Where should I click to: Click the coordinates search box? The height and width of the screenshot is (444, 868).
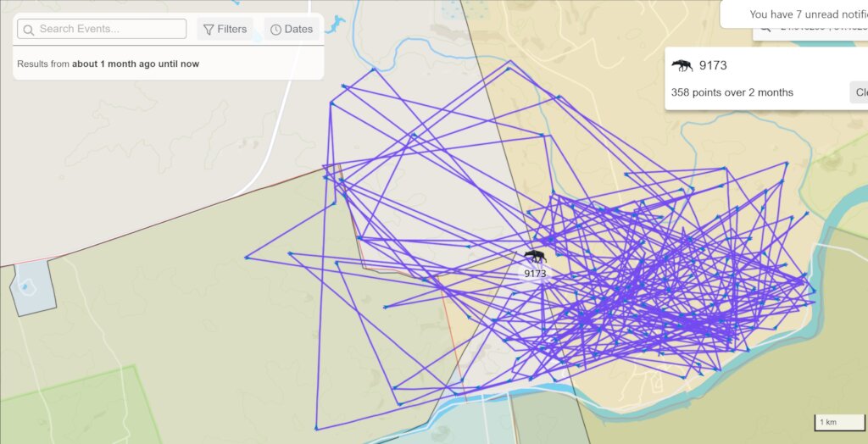[810, 35]
